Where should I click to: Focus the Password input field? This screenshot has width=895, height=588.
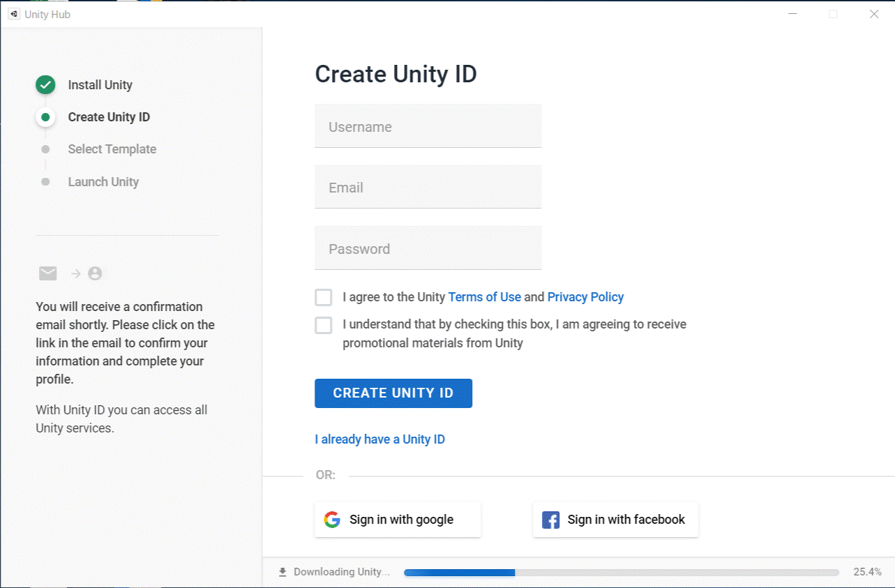coord(428,248)
